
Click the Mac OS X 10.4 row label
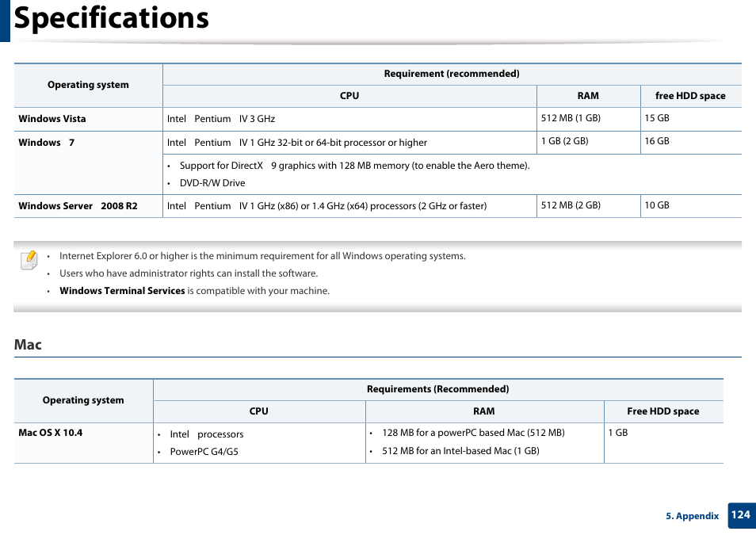[x=50, y=433]
